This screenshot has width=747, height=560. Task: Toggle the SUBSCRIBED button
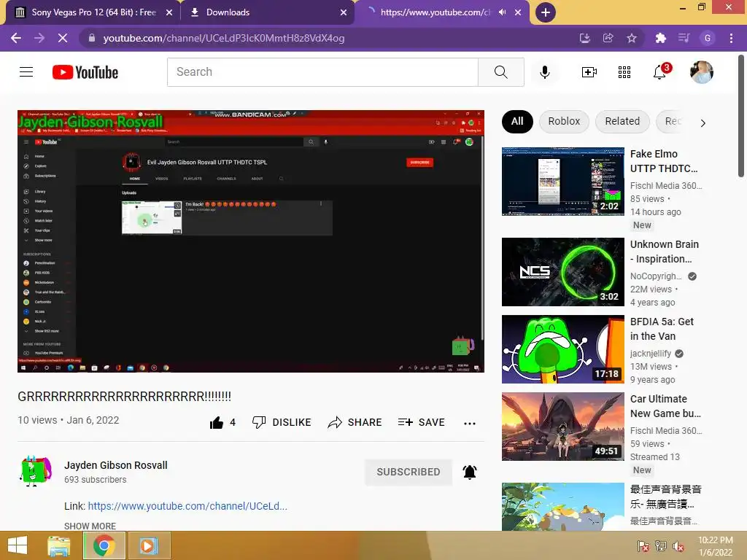pos(409,472)
